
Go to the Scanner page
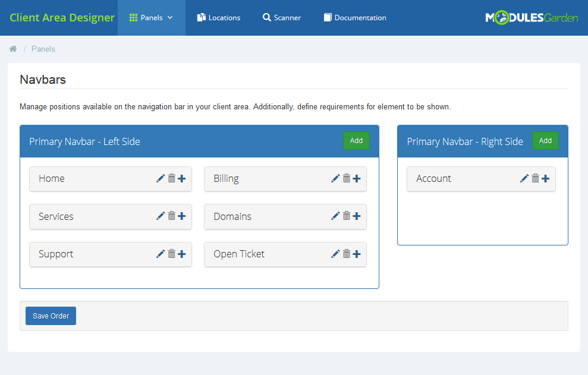[282, 18]
